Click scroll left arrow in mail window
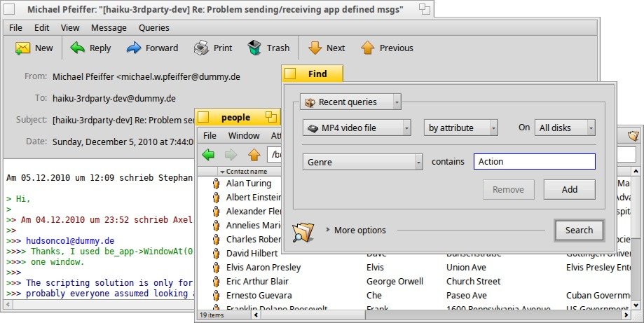Viewport: 644px width, 323px height. 8,305
